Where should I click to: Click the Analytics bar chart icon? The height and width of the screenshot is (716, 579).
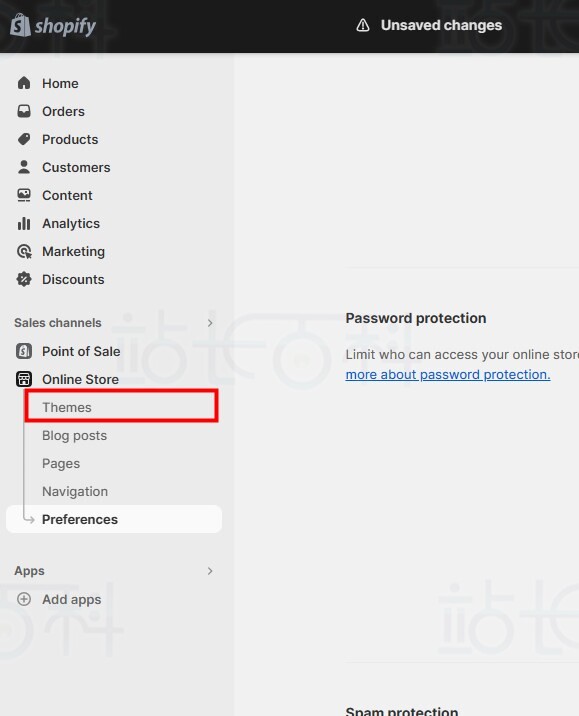[24, 223]
